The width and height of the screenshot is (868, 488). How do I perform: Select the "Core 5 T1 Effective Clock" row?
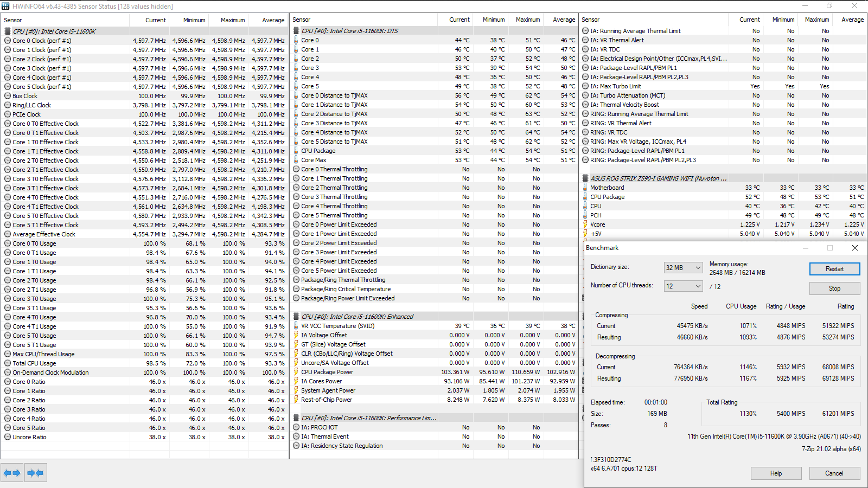[x=144, y=225]
